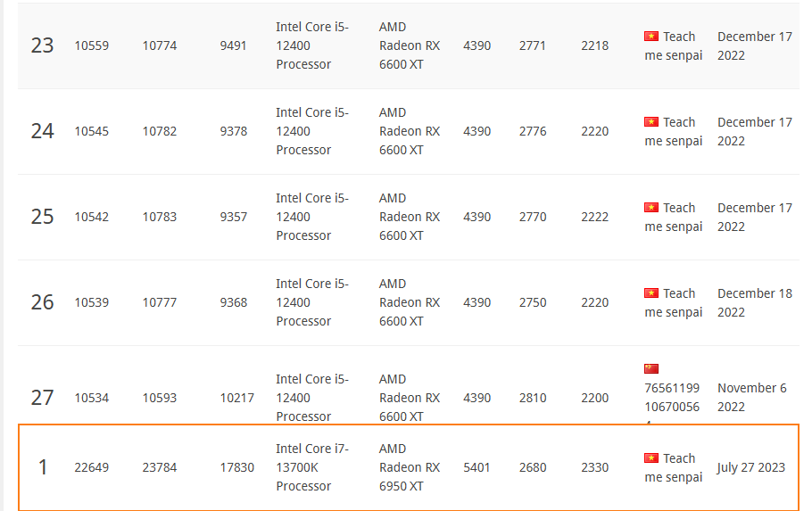The image size is (812, 511).
Task: Click the Vietnam flag in highlighted rank 1 row
Action: click(x=651, y=458)
